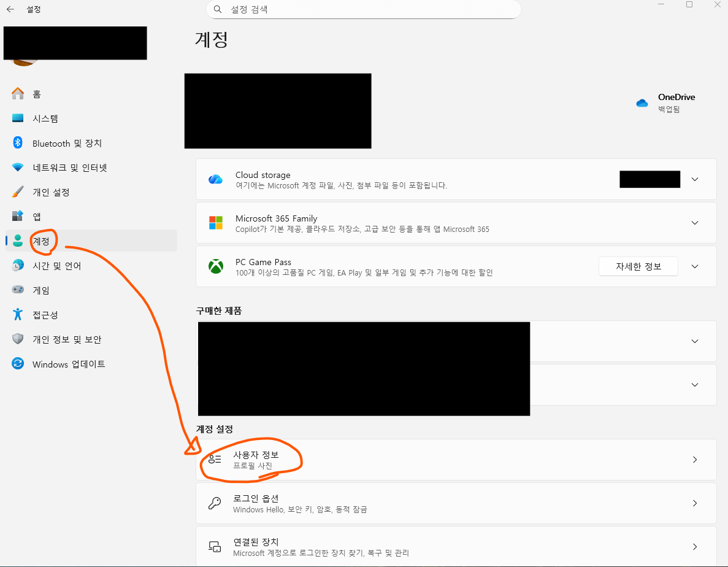Go to Bluetooth 및 장치

point(67,143)
